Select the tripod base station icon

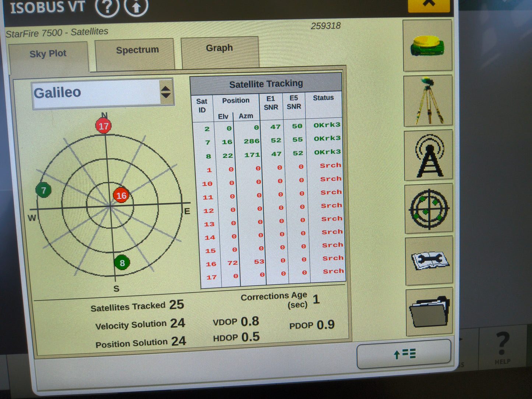[x=428, y=100]
